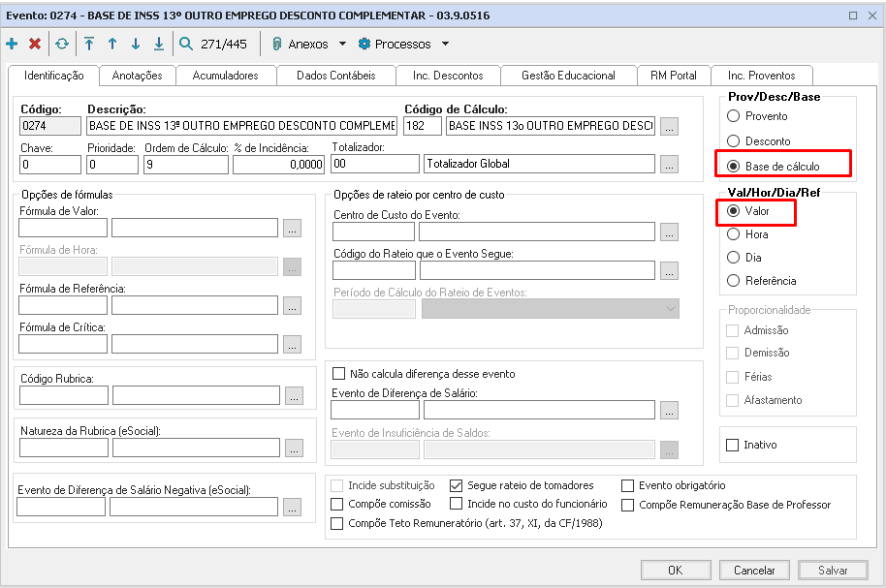Click the Descrição input field
This screenshot has height=588, width=886.
click(x=241, y=126)
